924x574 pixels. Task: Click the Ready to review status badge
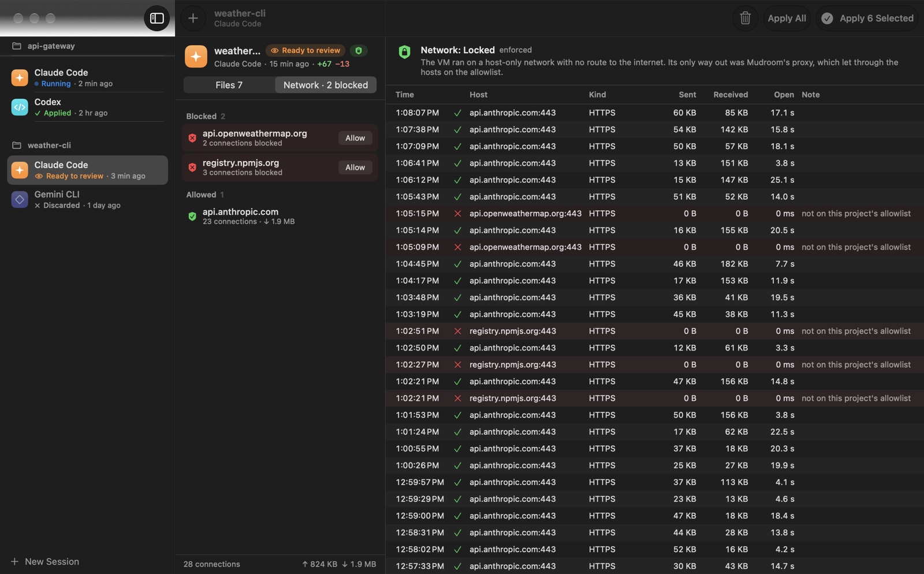coord(305,51)
